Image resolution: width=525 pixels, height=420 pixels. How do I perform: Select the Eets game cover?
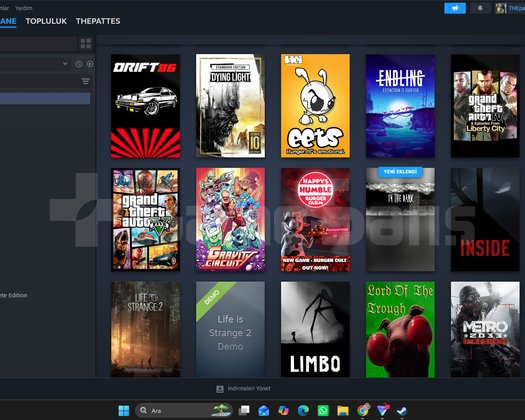tap(315, 106)
